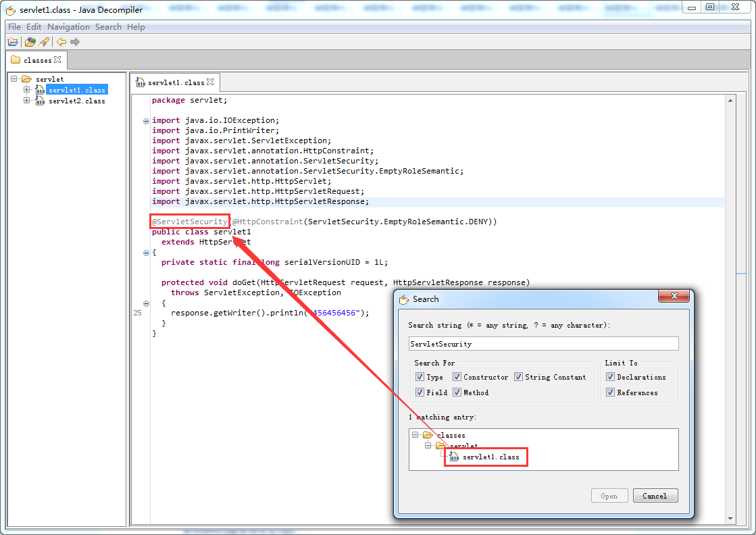The height and width of the screenshot is (535, 756).
Task: Click the Search string input field
Action: coord(543,344)
